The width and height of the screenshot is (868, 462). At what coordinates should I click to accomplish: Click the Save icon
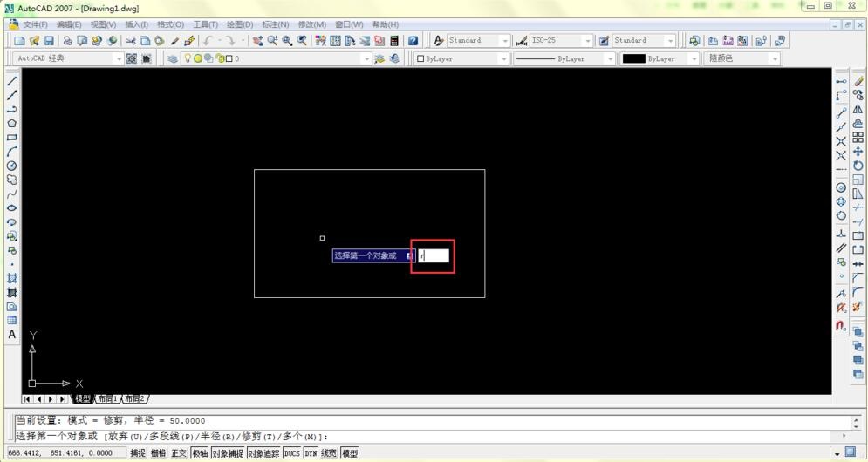pos(49,40)
